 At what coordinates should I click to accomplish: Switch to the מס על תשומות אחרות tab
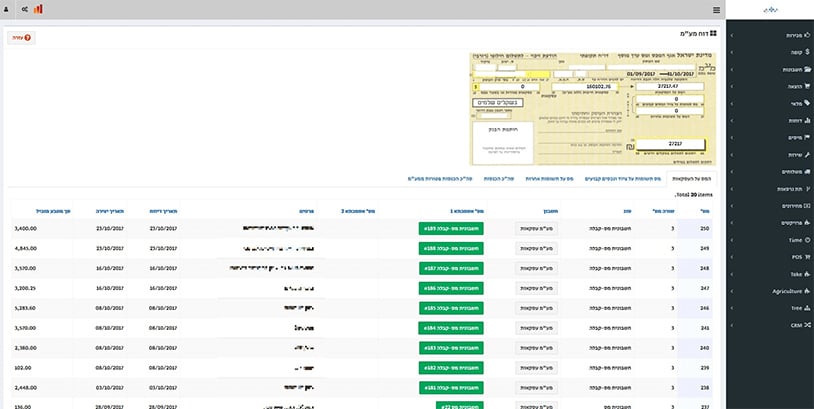(x=549, y=179)
